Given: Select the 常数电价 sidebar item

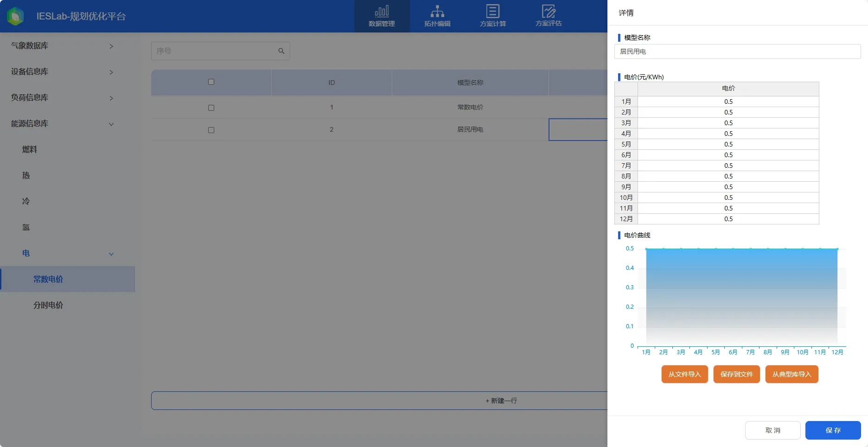Looking at the screenshot, I should [67, 279].
